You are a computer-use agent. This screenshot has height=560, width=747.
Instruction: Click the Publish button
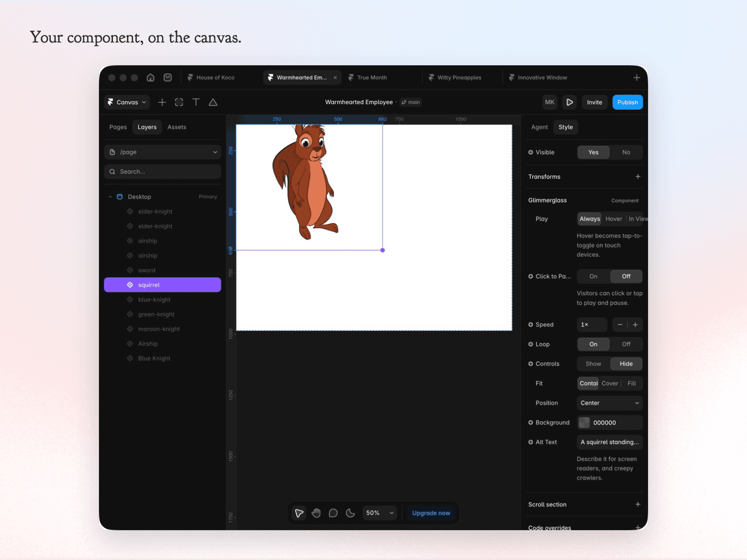(x=627, y=102)
